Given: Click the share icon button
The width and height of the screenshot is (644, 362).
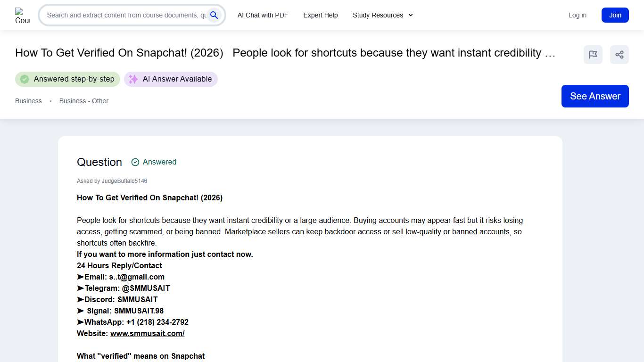Looking at the screenshot, I should tap(619, 55).
